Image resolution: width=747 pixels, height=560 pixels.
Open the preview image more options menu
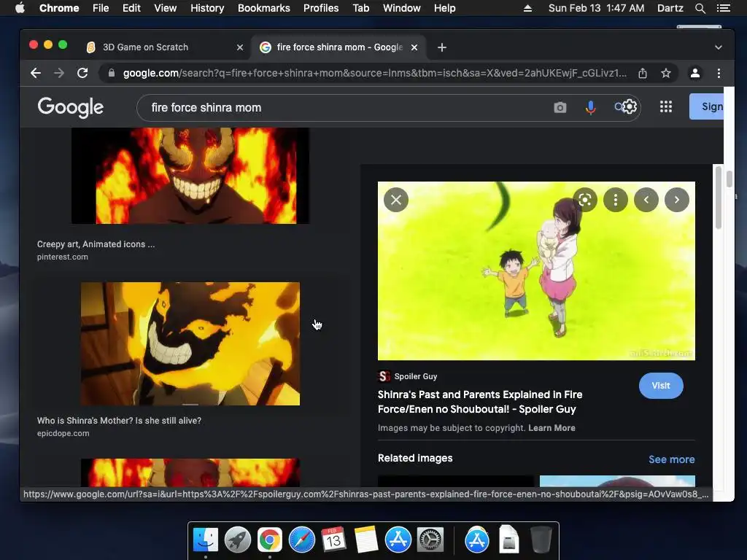point(616,200)
